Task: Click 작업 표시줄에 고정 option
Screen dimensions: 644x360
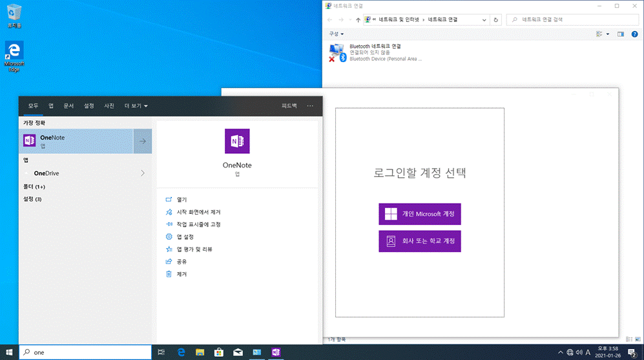Action: (198, 224)
